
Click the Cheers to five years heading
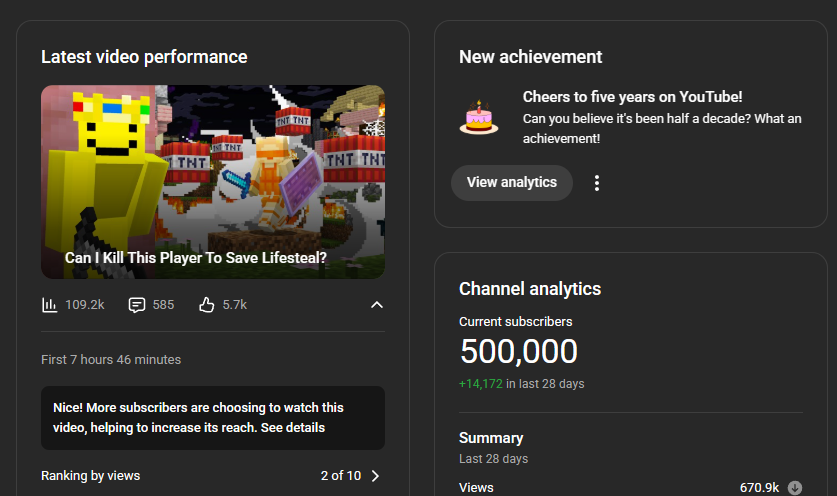[633, 97]
